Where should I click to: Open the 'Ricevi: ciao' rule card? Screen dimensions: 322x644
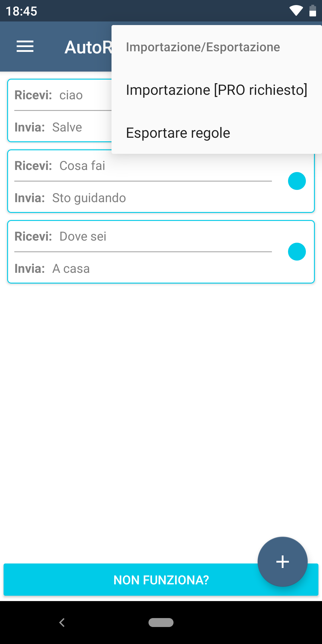(60, 95)
